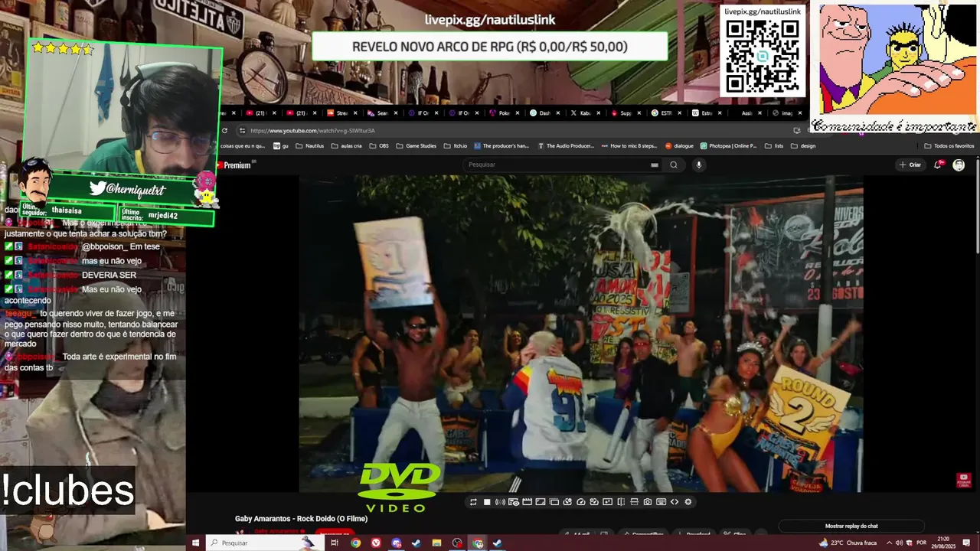Reload the page with the browser refresh button
Screen dimensions: 980x551
coord(224,131)
